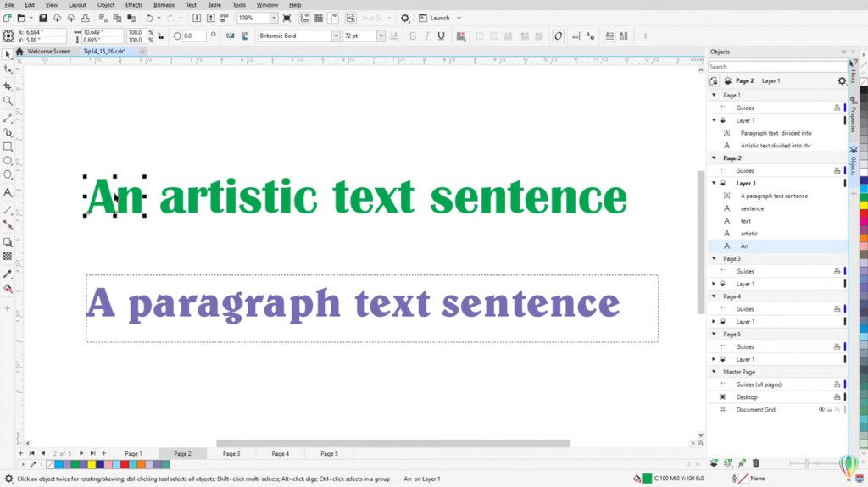Click the Save icon in toolbar
This screenshot has height=487, width=868.
(42, 19)
